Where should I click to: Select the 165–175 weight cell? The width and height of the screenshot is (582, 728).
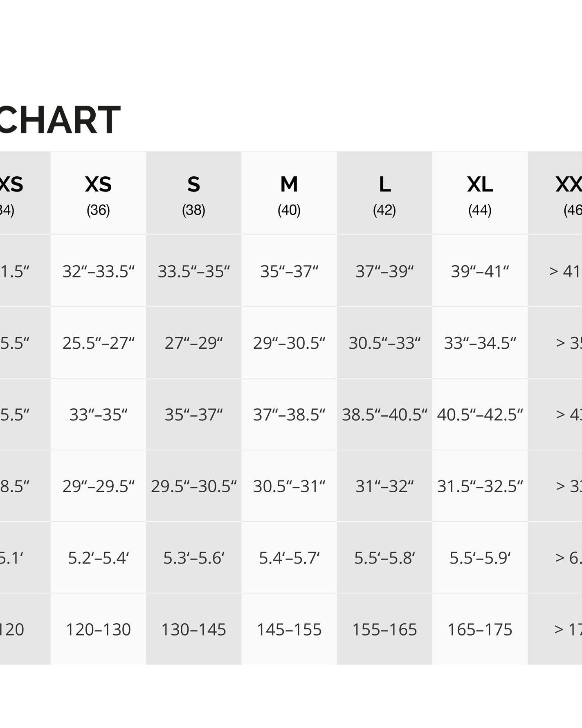pyautogui.click(x=480, y=629)
